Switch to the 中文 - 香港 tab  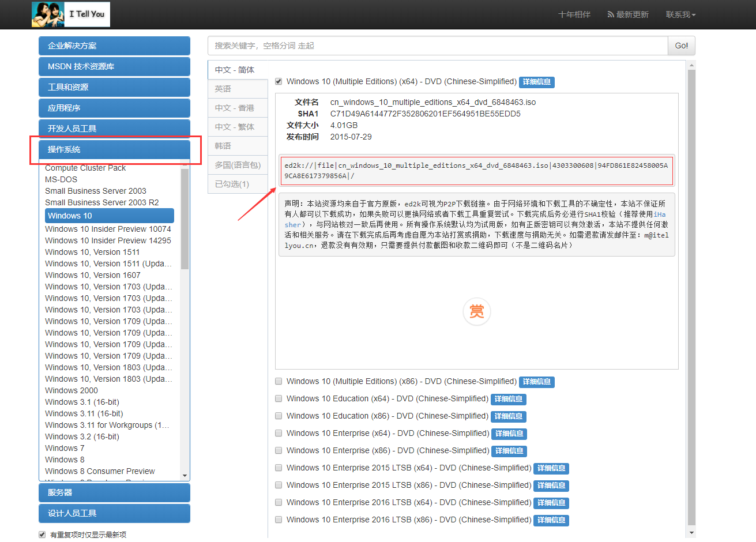point(238,108)
